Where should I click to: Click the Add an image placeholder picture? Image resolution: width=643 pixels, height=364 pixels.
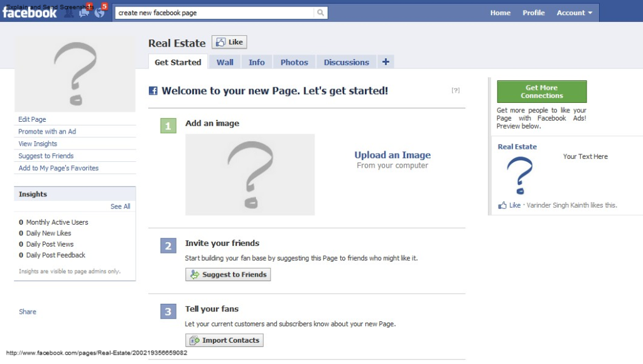[250, 174]
